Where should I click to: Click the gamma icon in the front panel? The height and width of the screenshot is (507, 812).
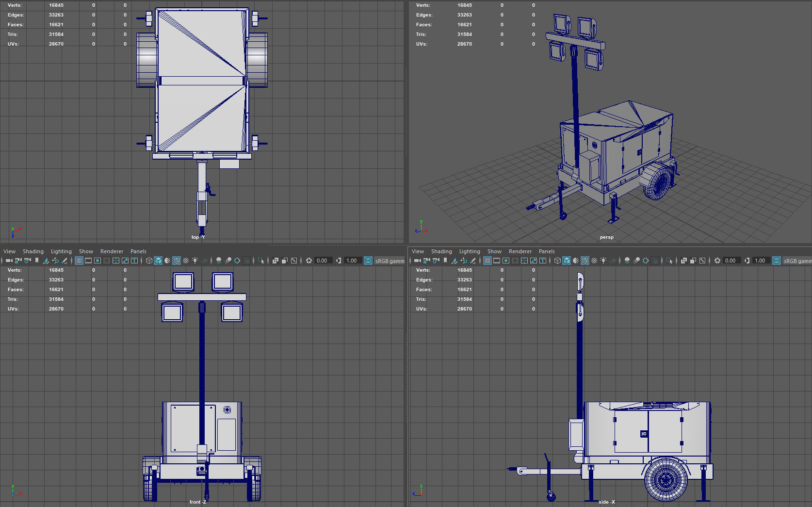pyautogui.click(x=338, y=261)
